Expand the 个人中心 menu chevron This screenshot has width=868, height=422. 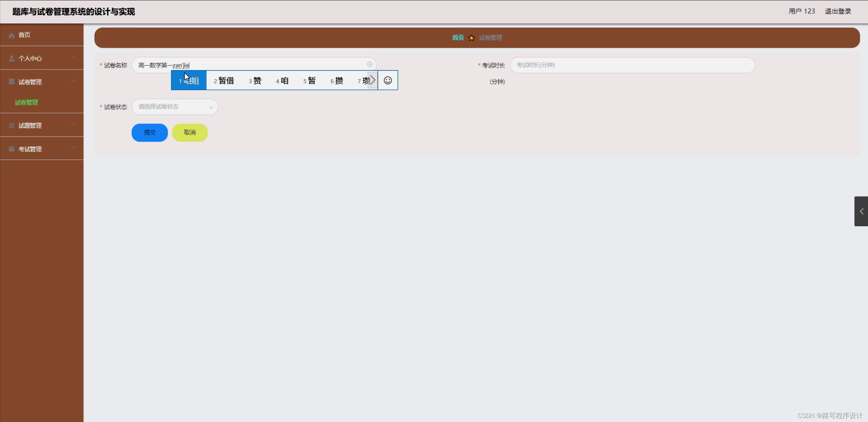pos(73,57)
